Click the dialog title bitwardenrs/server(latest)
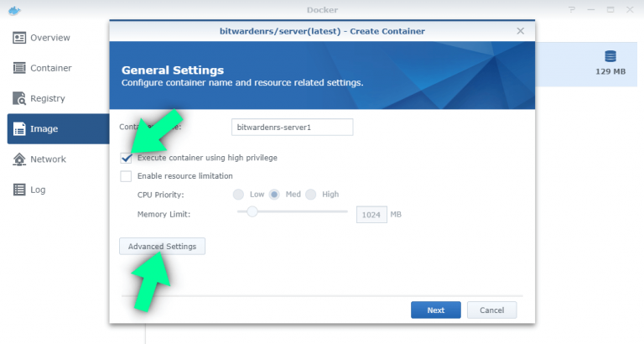This screenshot has width=644, height=344. 322,31
